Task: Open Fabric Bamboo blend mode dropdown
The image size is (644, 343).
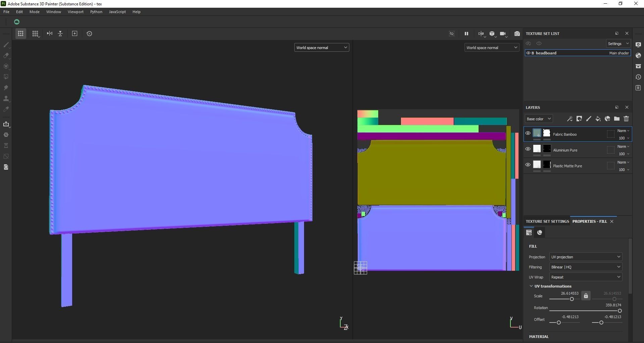Action: [x=623, y=131]
